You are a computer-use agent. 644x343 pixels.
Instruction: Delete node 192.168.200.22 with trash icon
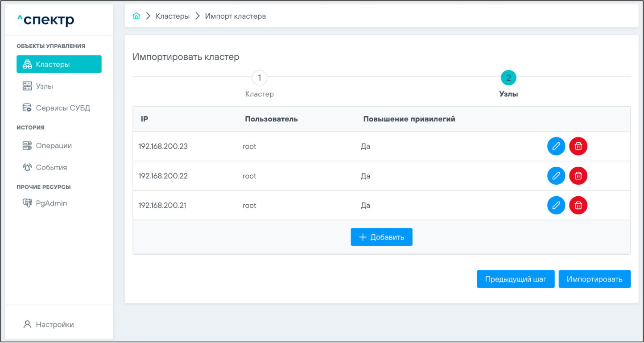pyautogui.click(x=578, y=176)
